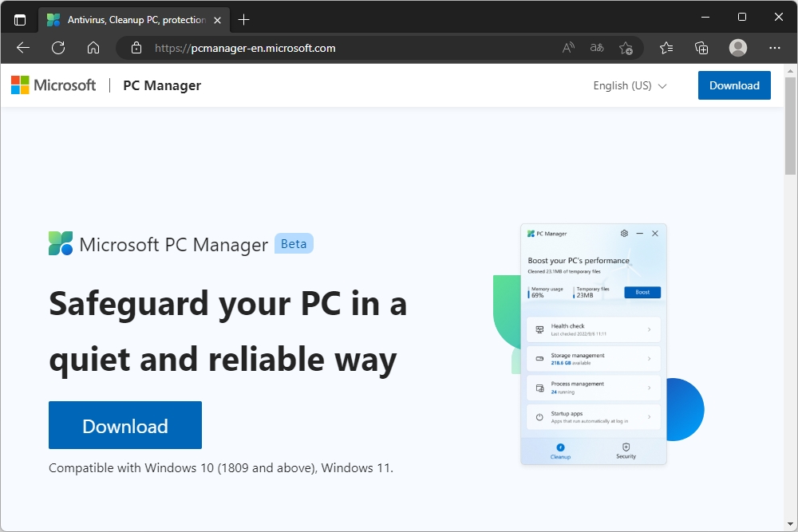Open Read aloud icon in address bar
This screenshot has width=798, height=532.
[x=568, y=48]
